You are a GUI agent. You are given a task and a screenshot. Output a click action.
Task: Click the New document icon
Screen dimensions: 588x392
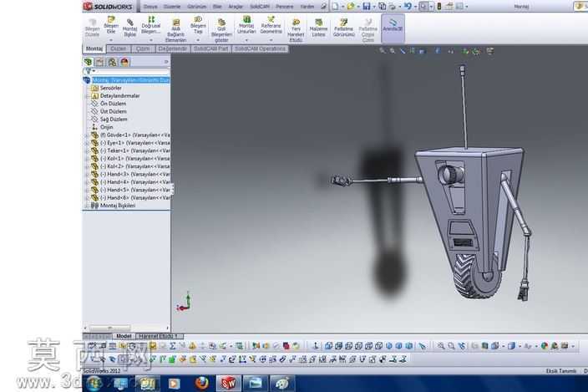click(x=335, y=7)
